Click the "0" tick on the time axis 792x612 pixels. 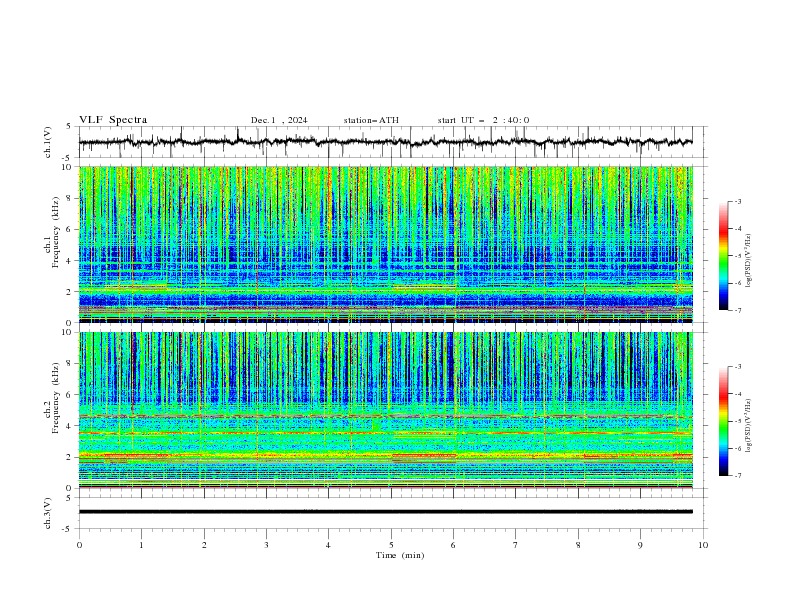coord(79,545)
